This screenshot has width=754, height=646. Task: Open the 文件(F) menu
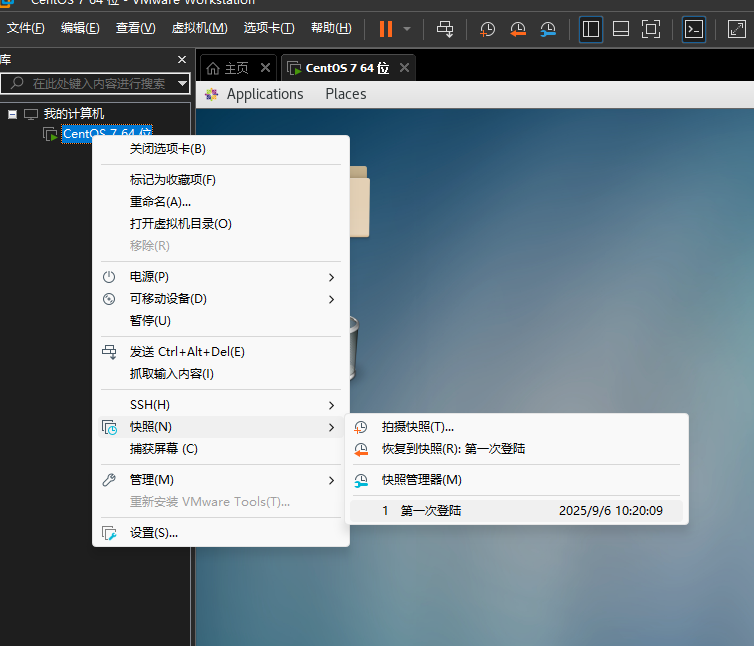coord(25,28)
